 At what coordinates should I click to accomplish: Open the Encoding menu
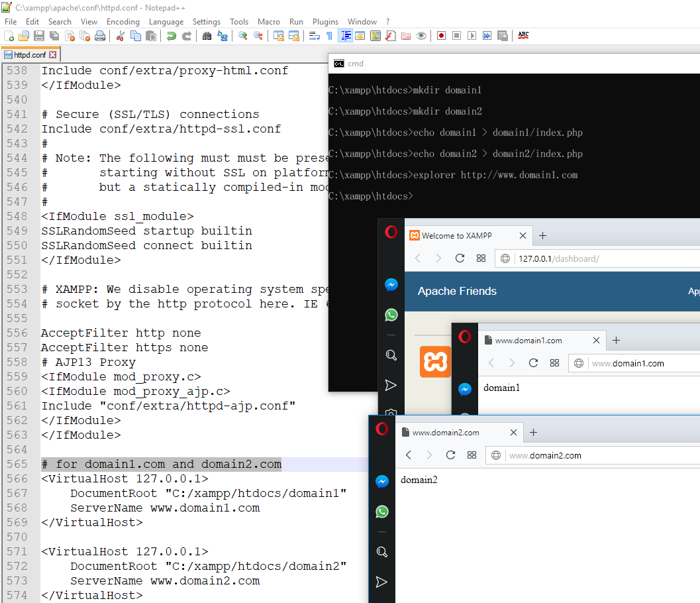point(123,22)
